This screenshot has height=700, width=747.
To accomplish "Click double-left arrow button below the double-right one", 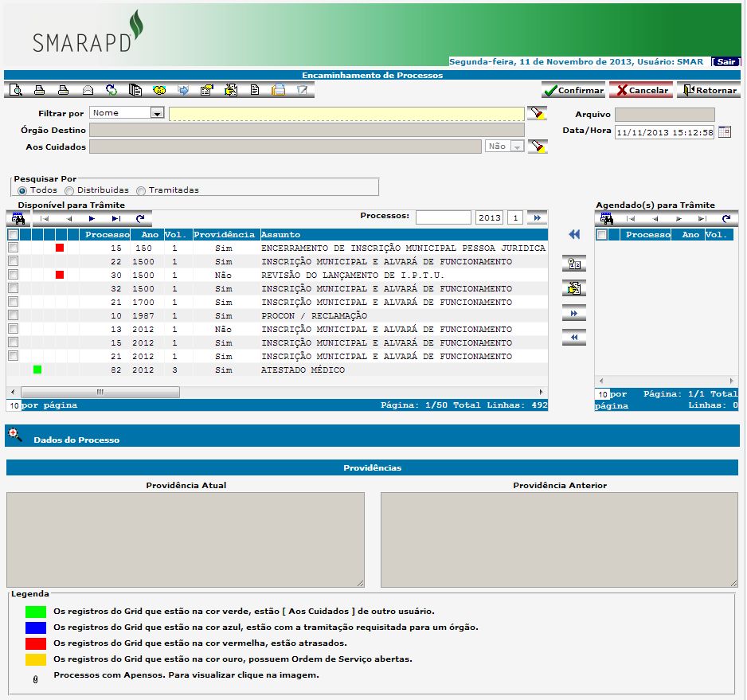I will [574, 338].
